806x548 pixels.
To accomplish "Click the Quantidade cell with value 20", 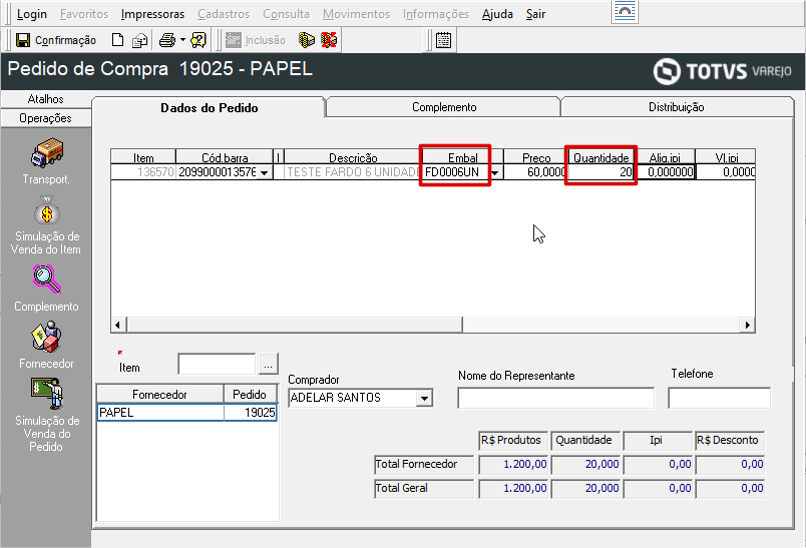I will pyautogui.click(x=601, y=172).
